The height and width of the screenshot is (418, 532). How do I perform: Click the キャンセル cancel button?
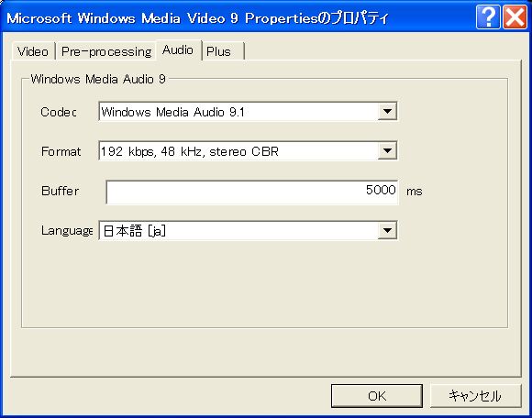(x=476, y=396)
